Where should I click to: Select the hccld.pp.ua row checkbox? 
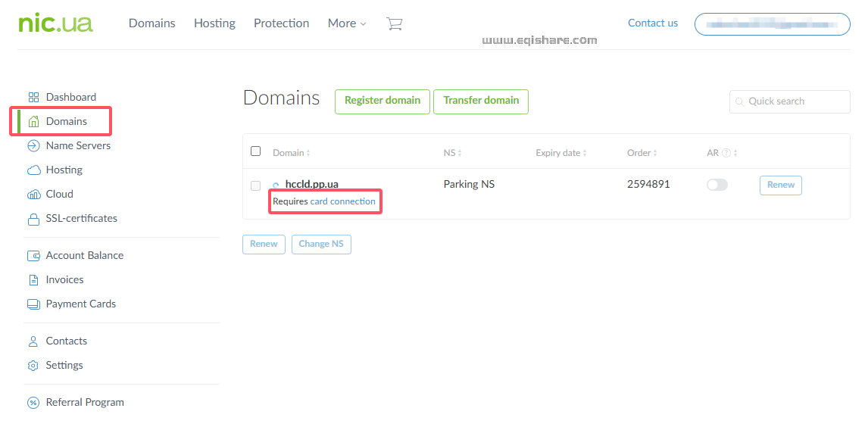[x=256, y=185]
